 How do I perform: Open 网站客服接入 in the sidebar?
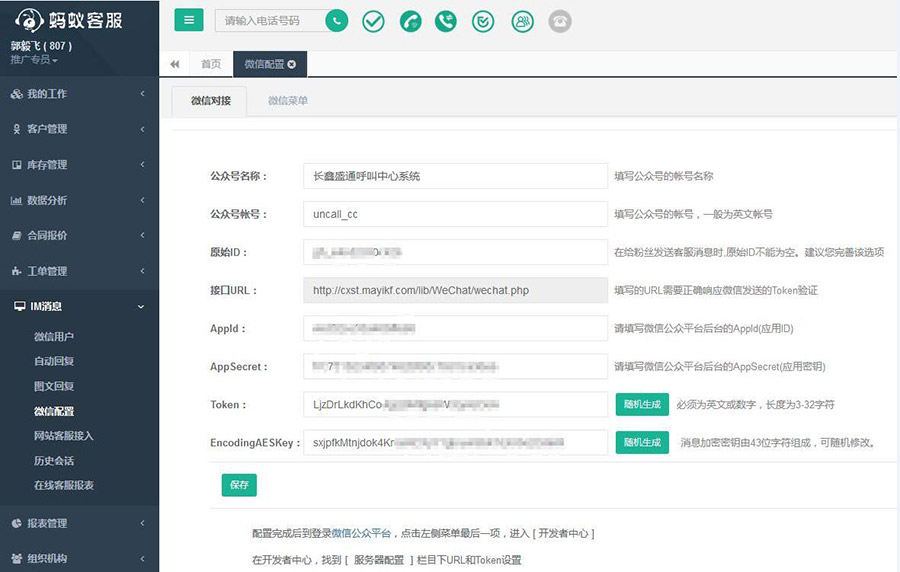click(63, 436)
